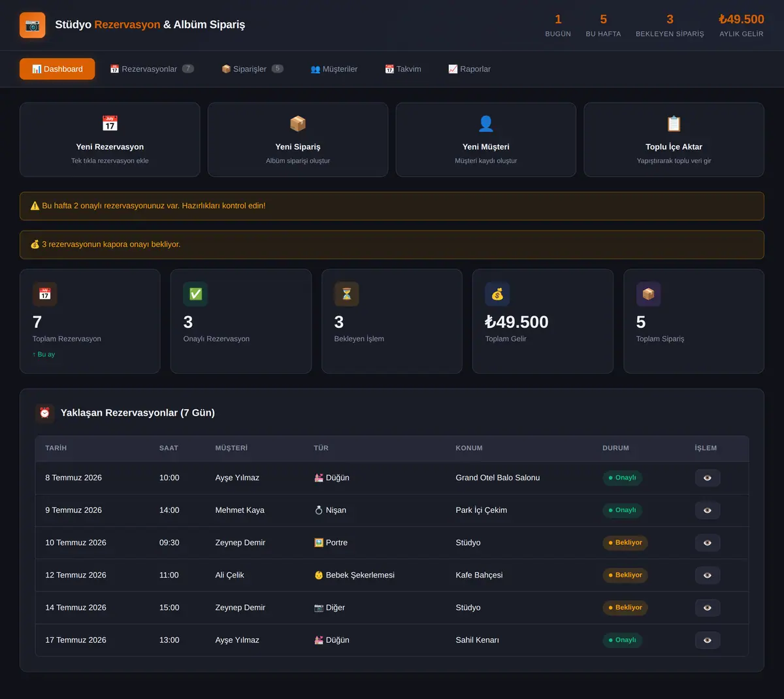Viewport: 784px width, 699px height.
Task: Click Bekliyor status badge for 10 Temmuz Portre
Action: tap(625, 542)
